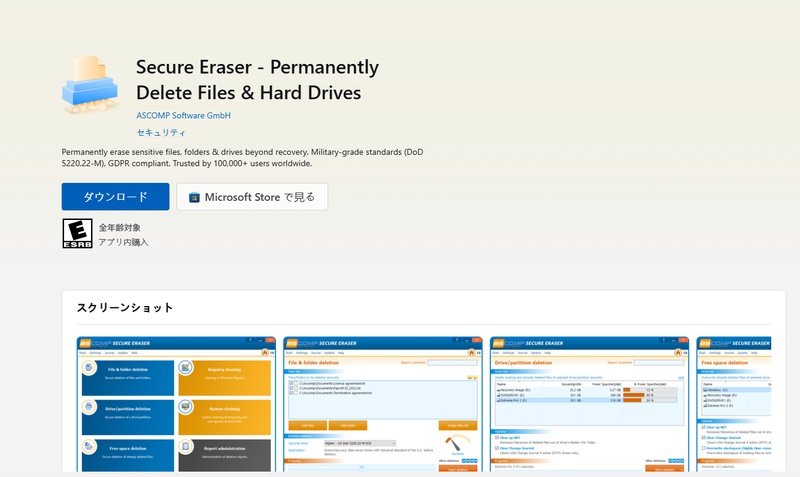Click the Microsoft Store で見る button
The width and height of the screenshot is (800, 477).
coord(252,197)
